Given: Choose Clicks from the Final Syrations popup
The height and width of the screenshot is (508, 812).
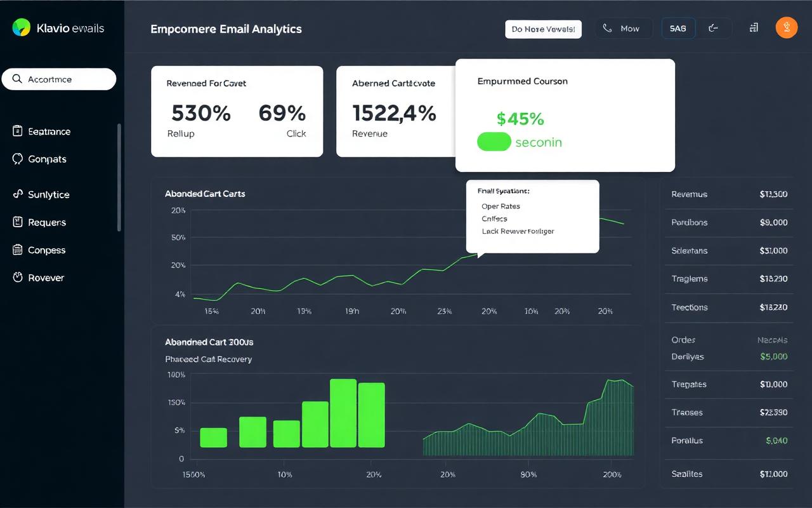Looking at the screenshot, I should coord(494,218).
